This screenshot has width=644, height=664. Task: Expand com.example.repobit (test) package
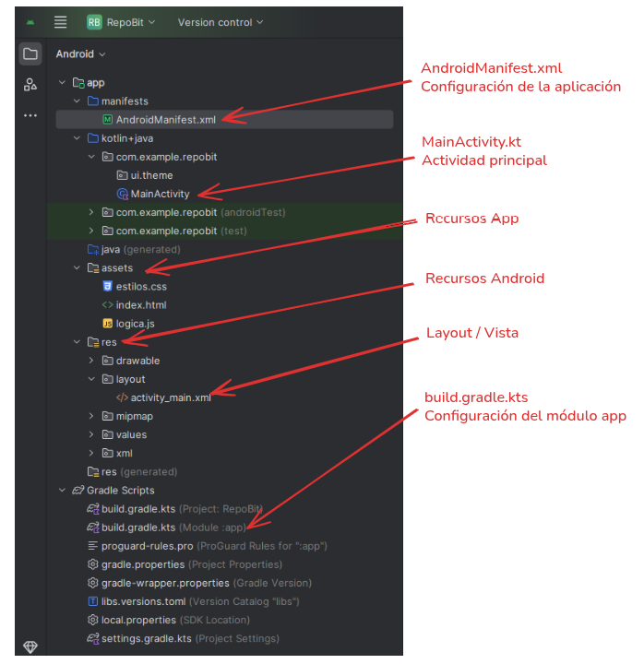(x=91, y=231)
